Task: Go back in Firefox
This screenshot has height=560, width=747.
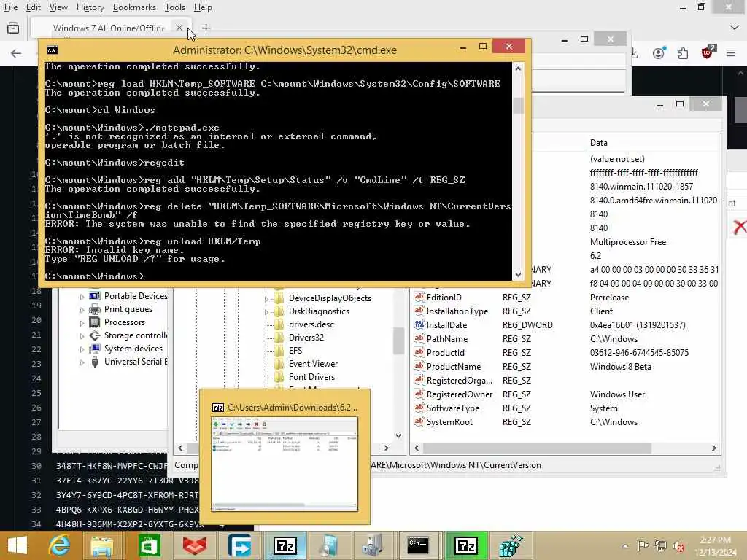Action: (x=16, y=52)
